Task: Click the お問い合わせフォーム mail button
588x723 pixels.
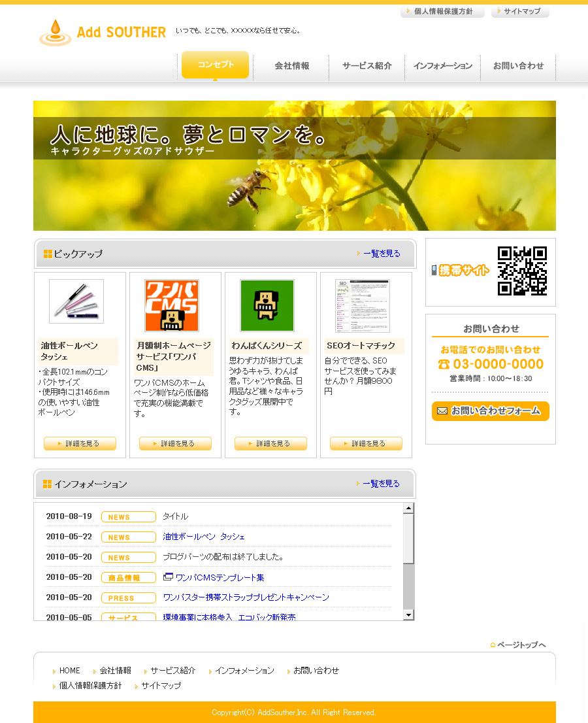Action: [x=490, y=411]
